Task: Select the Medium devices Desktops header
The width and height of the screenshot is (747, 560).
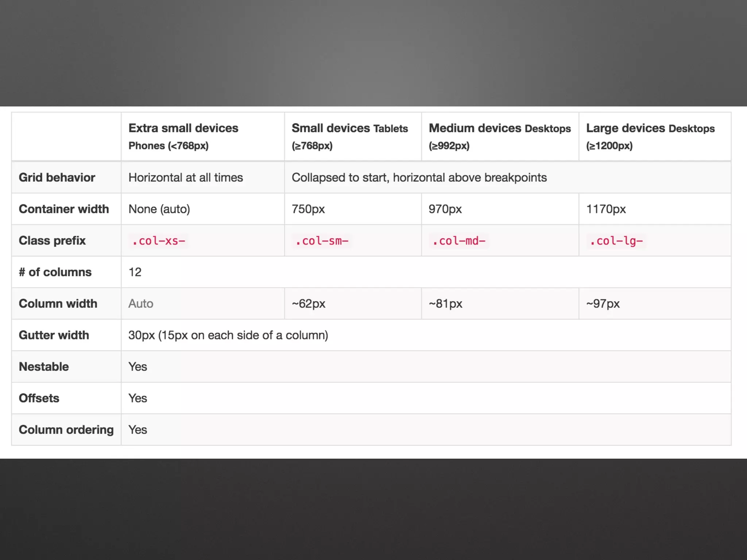Action: 499,128
